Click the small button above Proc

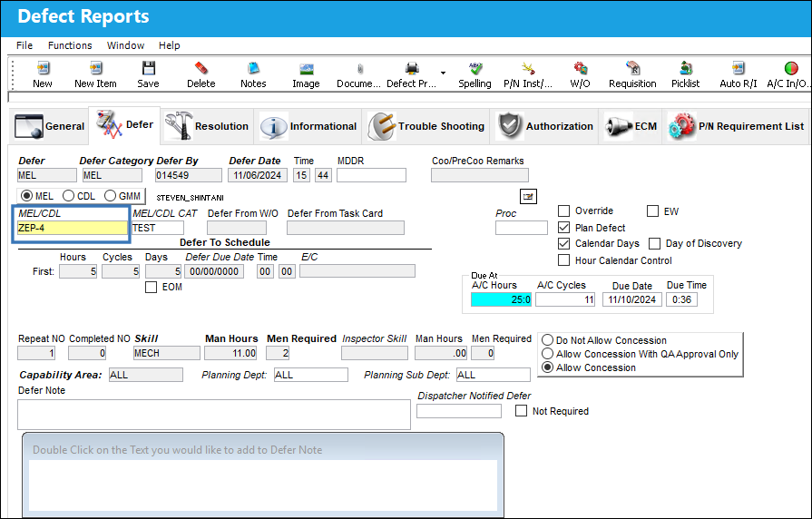click(x=528, y=196)
